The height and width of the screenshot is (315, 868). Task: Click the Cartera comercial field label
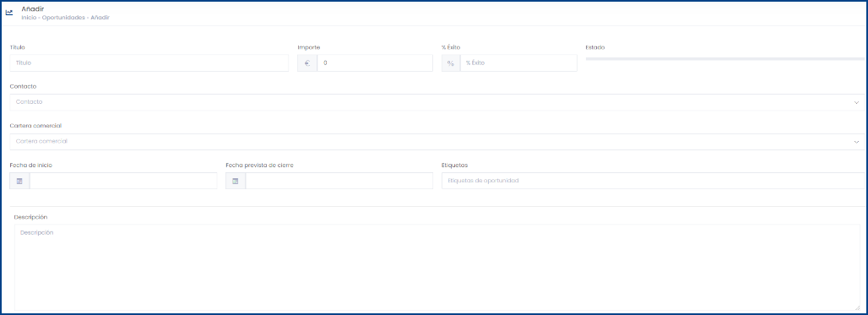[x=36, y=126]
